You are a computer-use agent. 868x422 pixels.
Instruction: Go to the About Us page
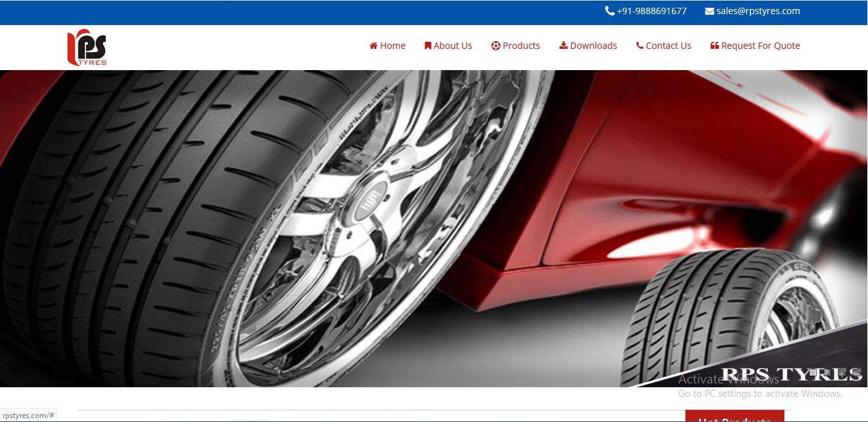(x=448, y=46)
